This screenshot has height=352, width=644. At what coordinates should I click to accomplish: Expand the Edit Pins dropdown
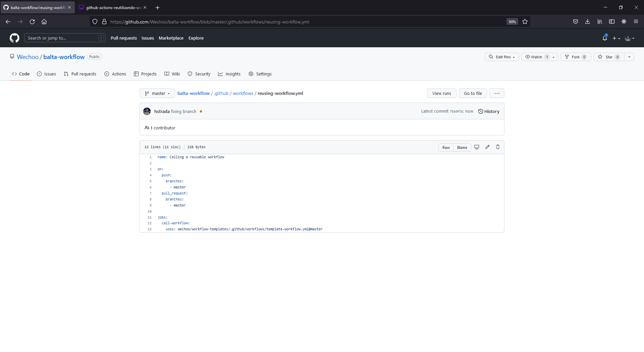click(502, 57)
